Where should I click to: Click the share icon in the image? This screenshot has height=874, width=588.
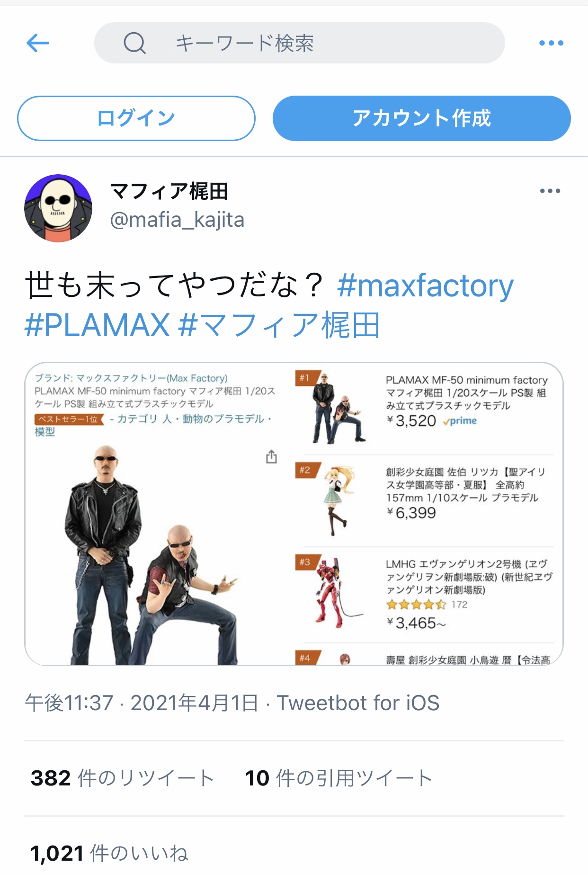tap(271, 457)
